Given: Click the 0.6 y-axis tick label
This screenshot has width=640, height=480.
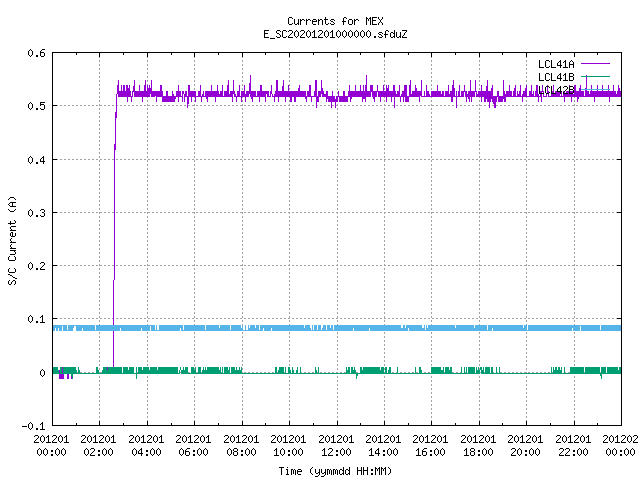Looking at the screenshot, I should (36, 53).
